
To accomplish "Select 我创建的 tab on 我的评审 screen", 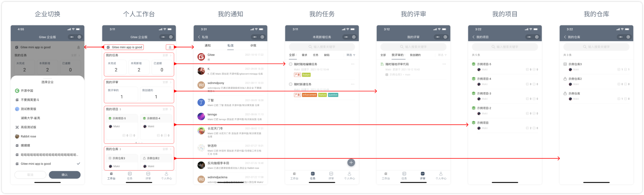I will tap(415, 55).
